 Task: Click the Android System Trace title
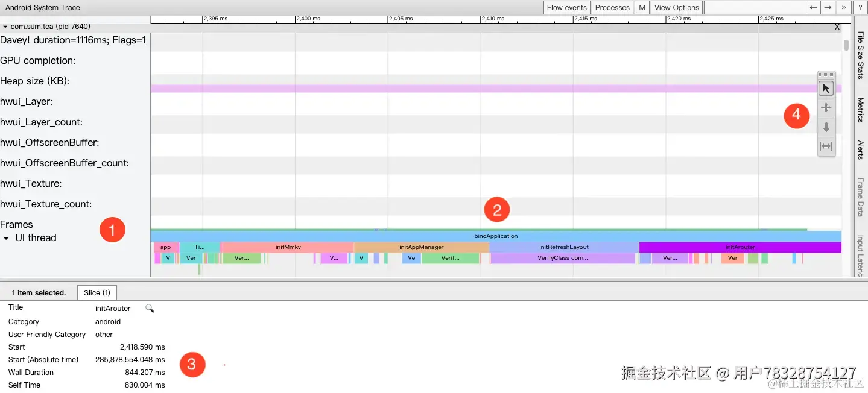point(43,8)
